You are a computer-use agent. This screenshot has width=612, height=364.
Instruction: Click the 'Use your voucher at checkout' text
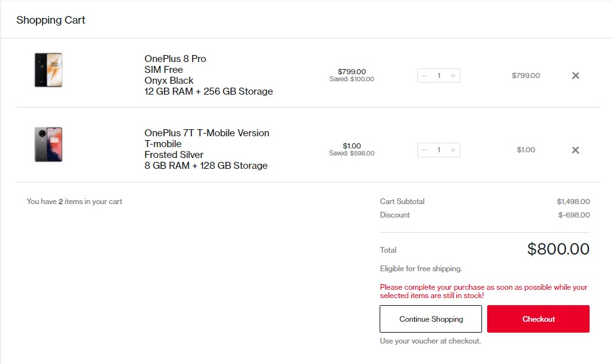tap(430, 341)
